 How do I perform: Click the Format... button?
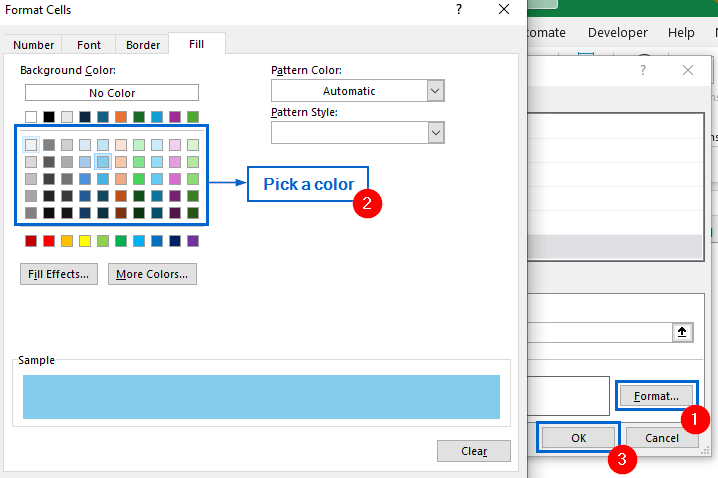click(656, 396)
